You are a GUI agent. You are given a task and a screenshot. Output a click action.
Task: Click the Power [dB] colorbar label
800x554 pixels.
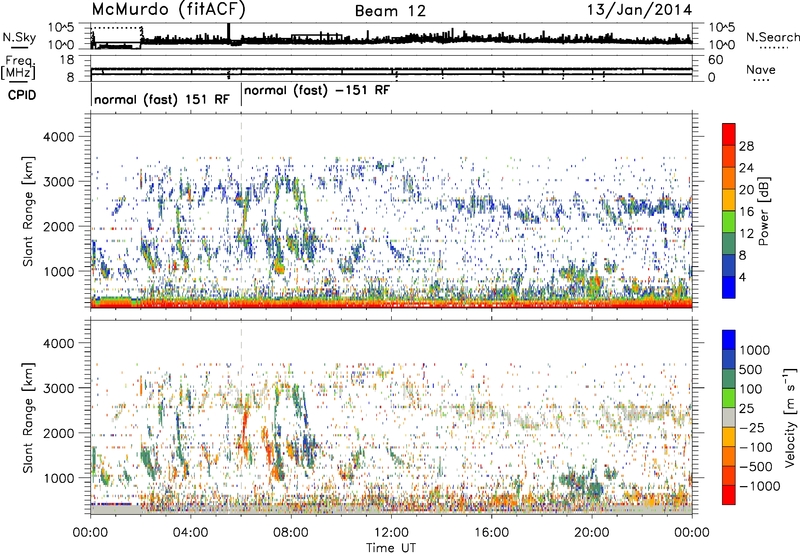pyautogui.click(x=764, y=211)
